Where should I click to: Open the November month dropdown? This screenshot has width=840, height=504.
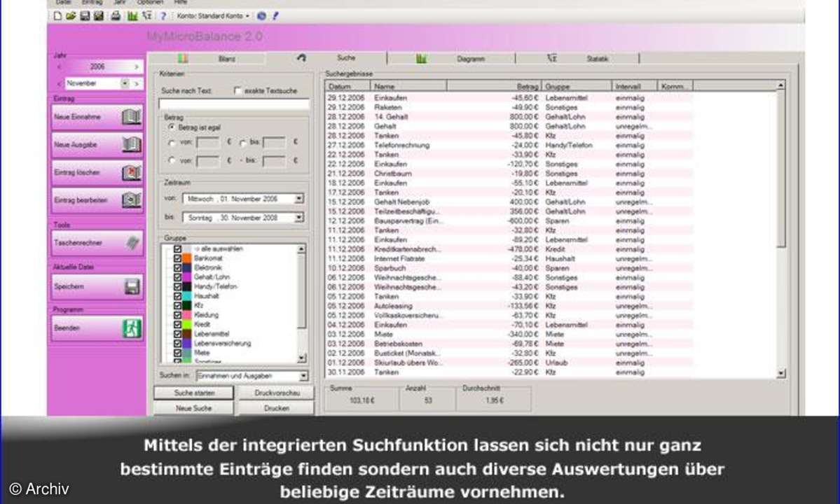point(125,83)
